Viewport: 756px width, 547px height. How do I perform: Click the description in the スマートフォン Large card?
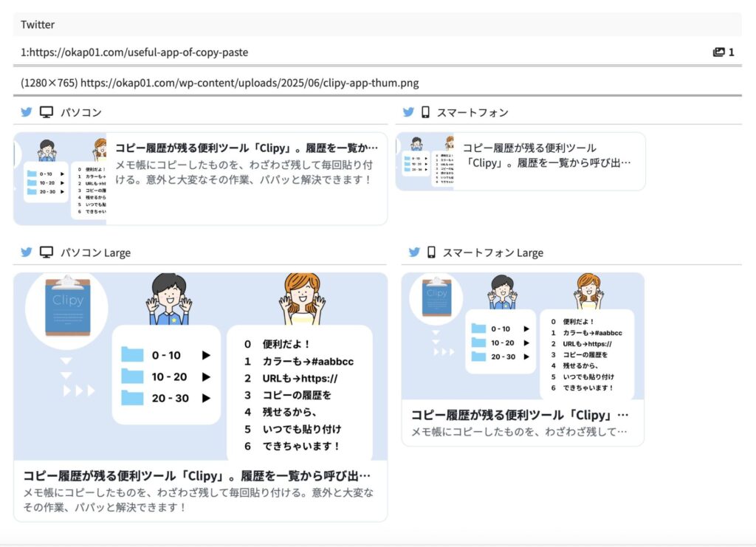click(x=519, y=431)
